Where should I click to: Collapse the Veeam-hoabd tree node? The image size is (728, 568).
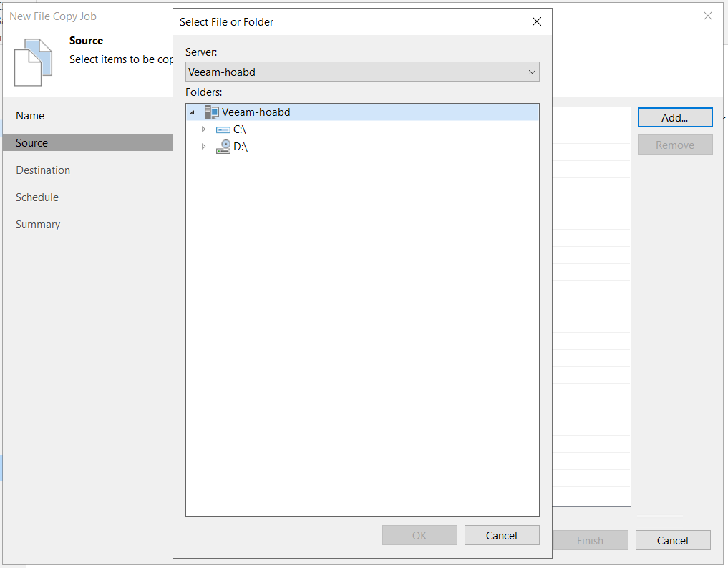(x=191, y=112)
